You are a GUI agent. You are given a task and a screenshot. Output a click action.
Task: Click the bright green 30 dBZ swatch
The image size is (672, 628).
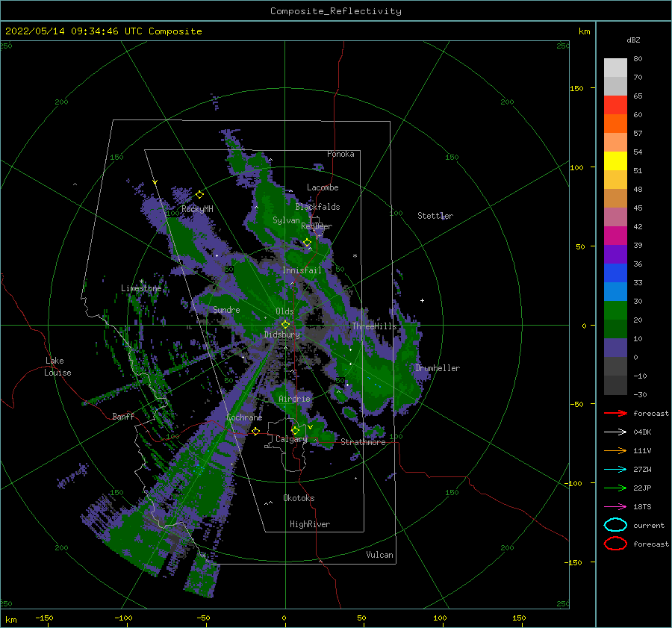[615, 311]
